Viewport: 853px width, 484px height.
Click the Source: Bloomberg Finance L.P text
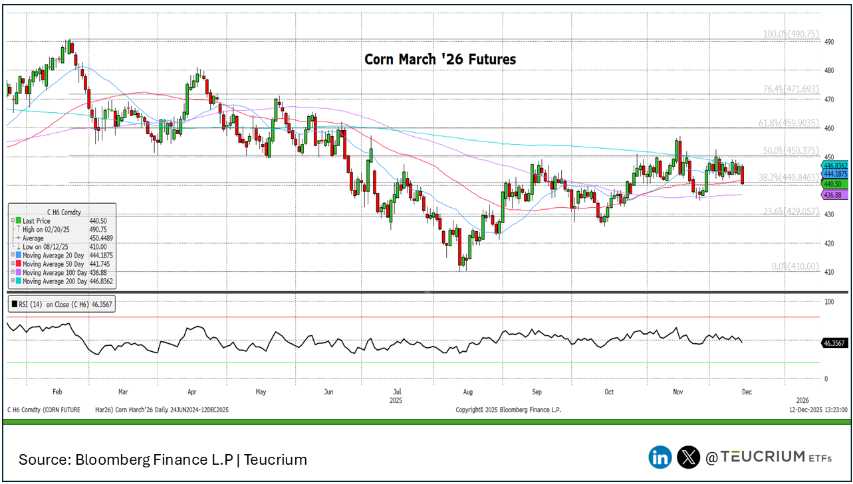[x=162, y=459]
